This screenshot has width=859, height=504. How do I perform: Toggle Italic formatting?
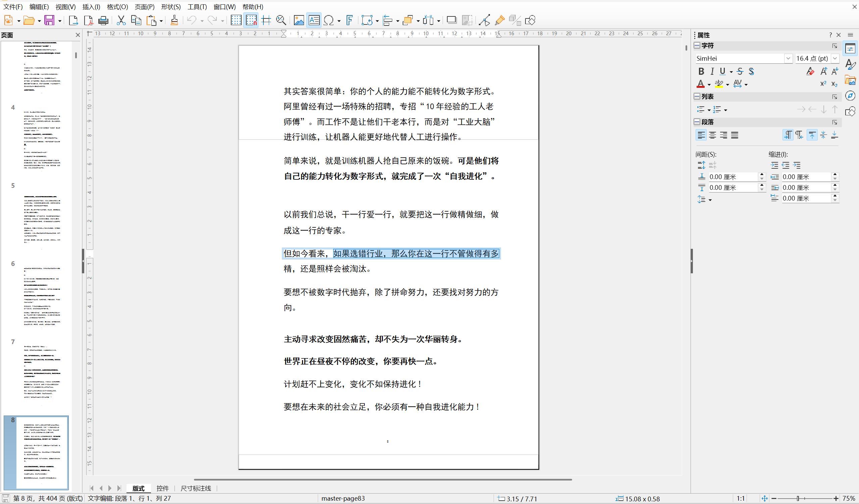(712, 71)
